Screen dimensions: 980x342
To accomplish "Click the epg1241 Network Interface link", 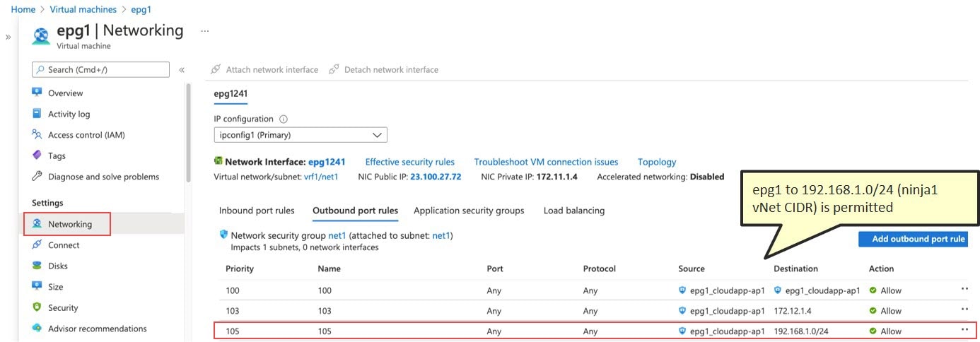I will pos(327,162).
